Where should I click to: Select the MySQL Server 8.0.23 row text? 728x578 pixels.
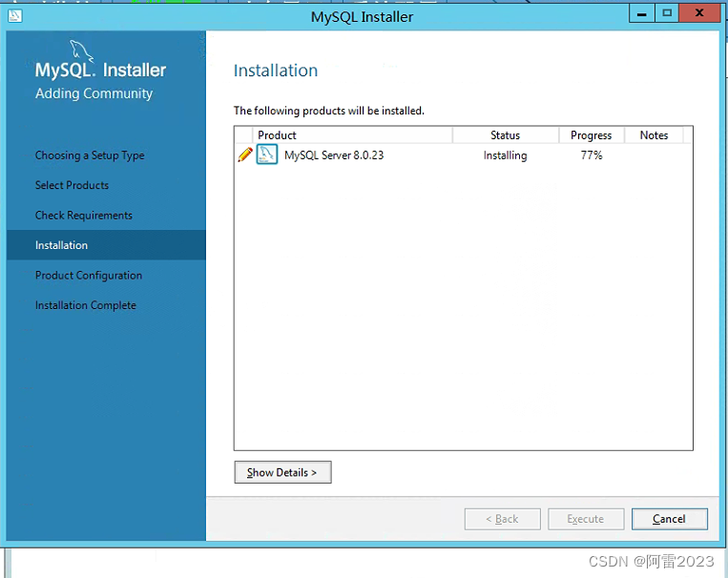pos(334,155)
